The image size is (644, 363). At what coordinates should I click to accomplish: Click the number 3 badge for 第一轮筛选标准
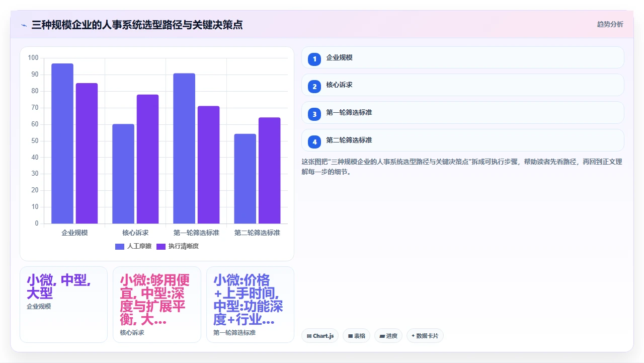click(314, 114)
